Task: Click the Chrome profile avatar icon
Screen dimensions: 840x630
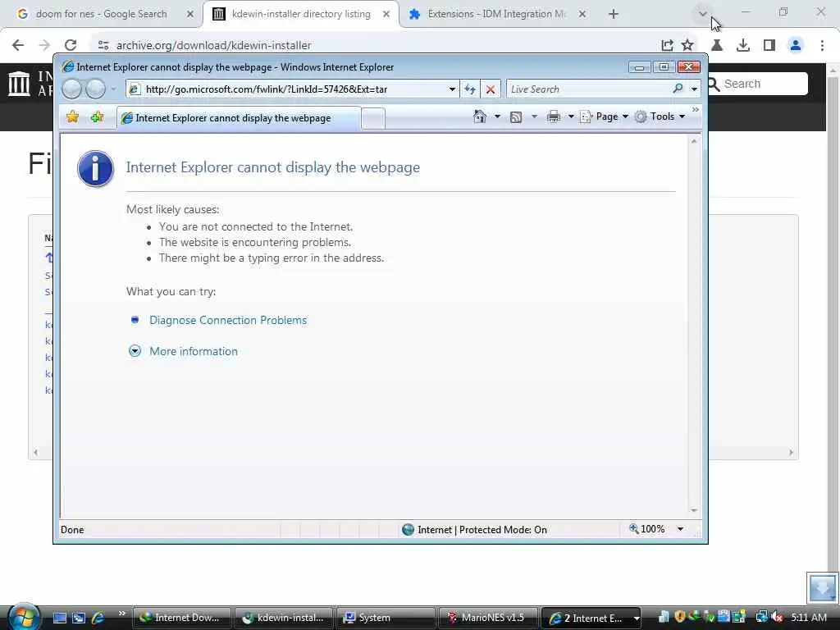Action: (796, 46)
